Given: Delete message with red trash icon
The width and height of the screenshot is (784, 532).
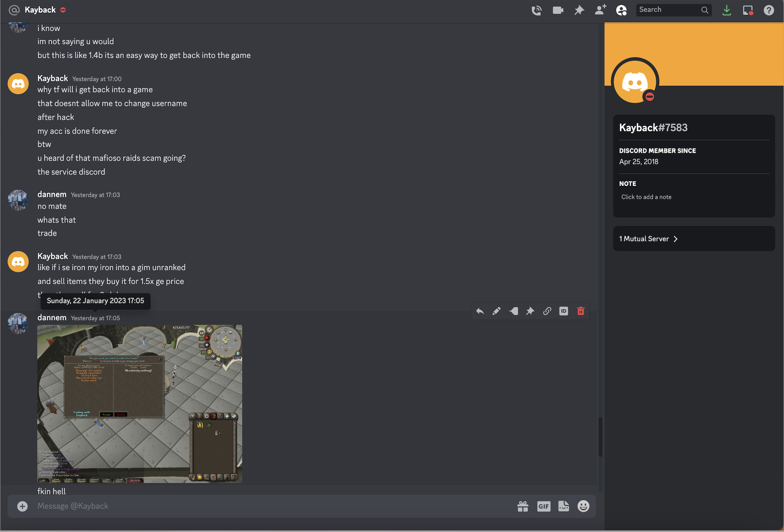Looking at the screenshot, I should (580, 311).
